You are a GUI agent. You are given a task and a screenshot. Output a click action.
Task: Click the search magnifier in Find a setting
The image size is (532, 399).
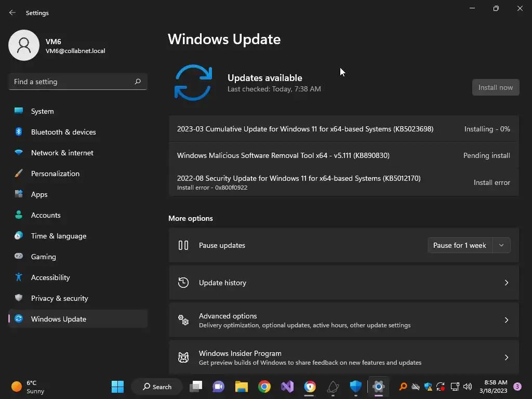click(x=137, y=82)
